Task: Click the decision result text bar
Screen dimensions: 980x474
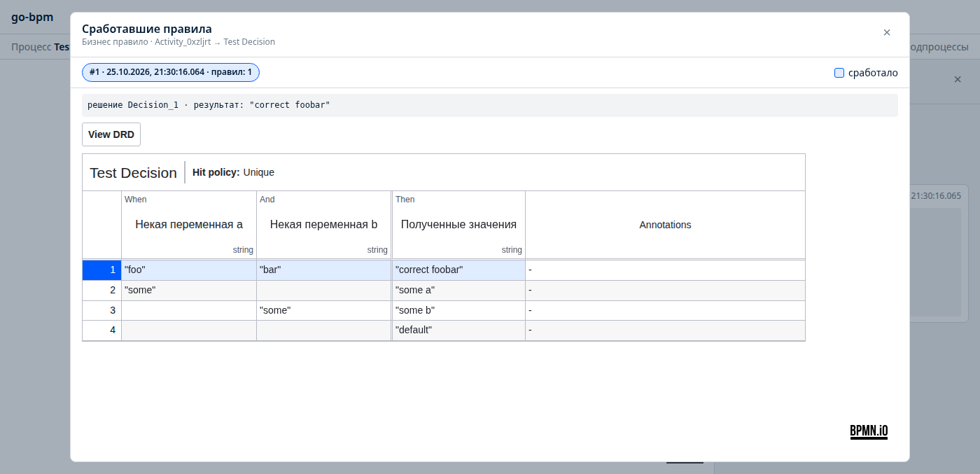Action: coord(490,105)
